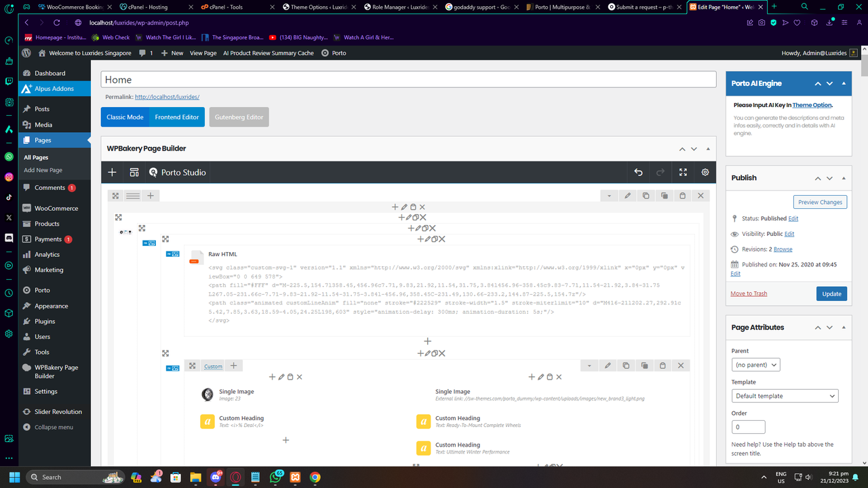The width and height of the screenshot is (868, 488).
Task: Click the page title field Home
Action: pyautogui.click(x=408, y=79)
